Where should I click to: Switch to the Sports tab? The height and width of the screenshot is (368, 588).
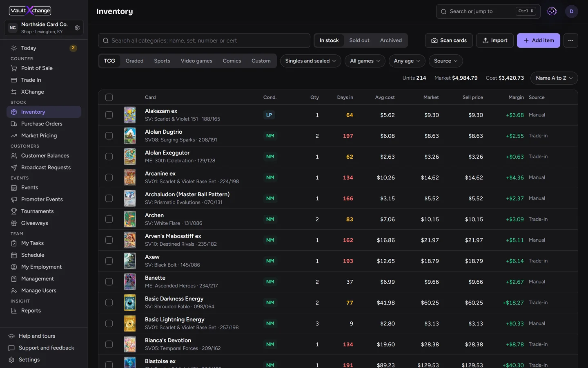(x=162, y=61)
